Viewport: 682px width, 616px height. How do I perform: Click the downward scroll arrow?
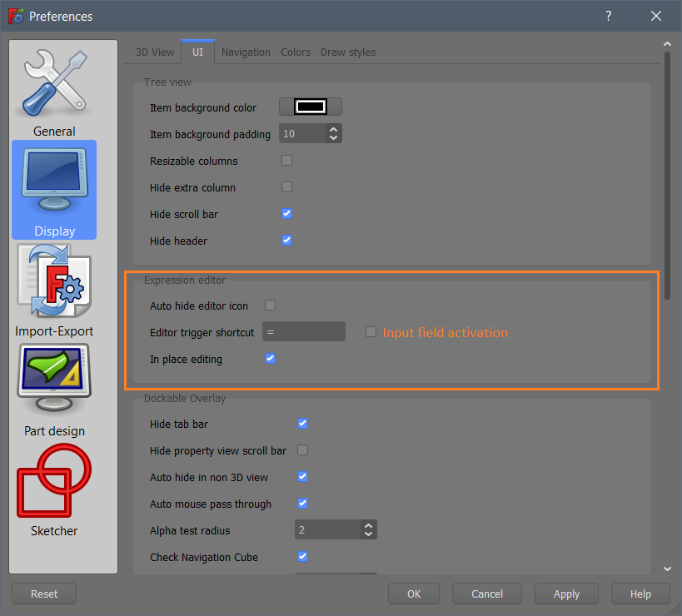click(x=666, y=569)
